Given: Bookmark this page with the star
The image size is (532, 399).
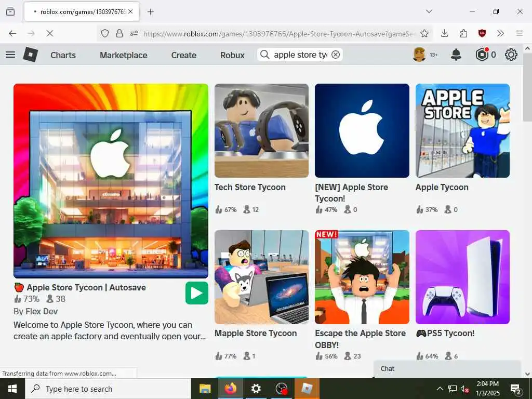Looking at the screenshot, I should click(x=424, y=33).
